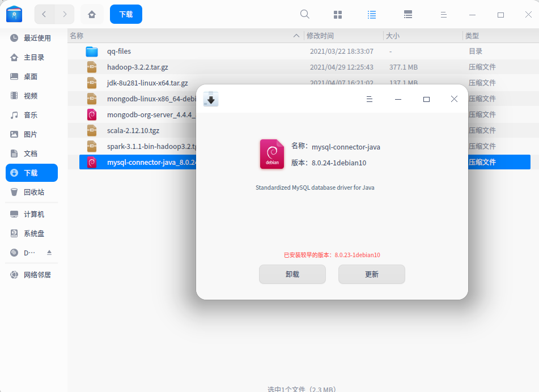This screenshot has width=539, height=392.
Task: Expand the sort direction chevron beside 名称
Action: (296, 35)
